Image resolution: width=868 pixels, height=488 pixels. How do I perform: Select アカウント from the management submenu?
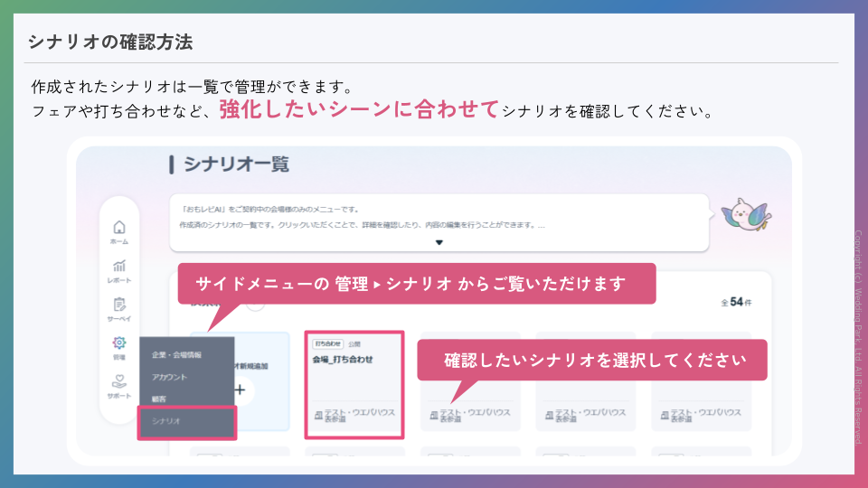coord(170,377)
